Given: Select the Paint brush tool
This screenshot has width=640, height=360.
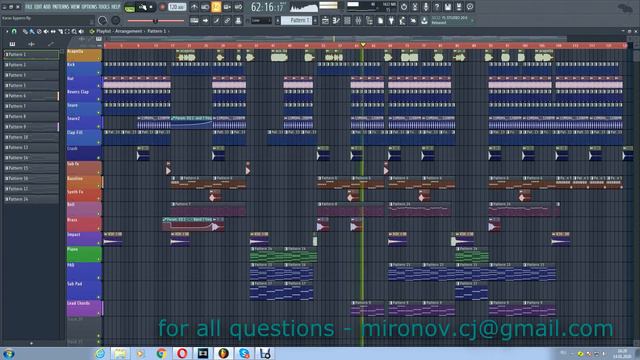Looking at the screenshot, I should (x=32, y=31).
